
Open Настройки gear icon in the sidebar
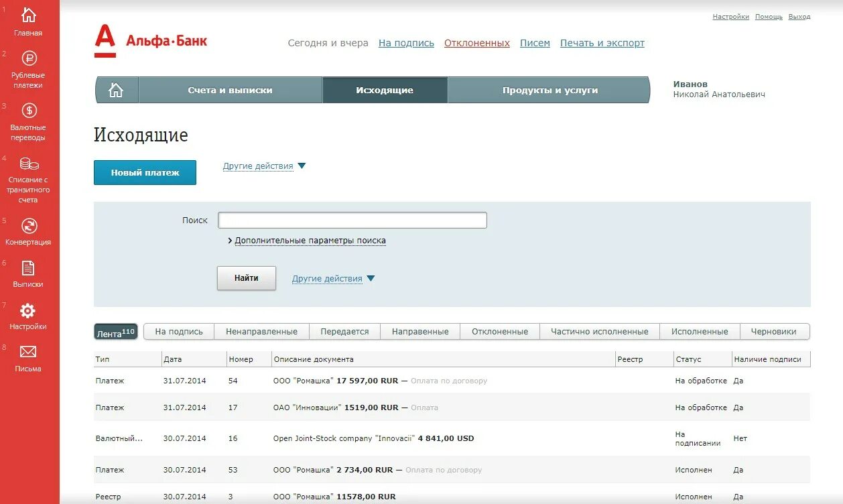tap(27, 310)
